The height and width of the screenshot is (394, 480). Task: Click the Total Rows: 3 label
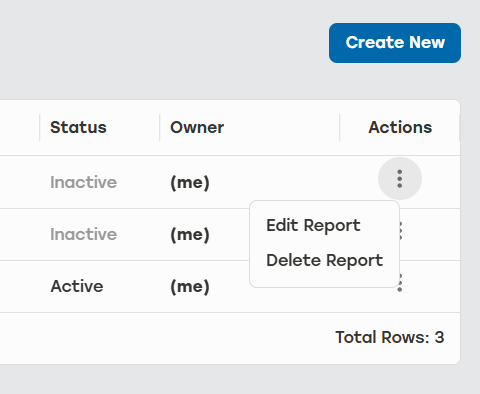(390, 337)
